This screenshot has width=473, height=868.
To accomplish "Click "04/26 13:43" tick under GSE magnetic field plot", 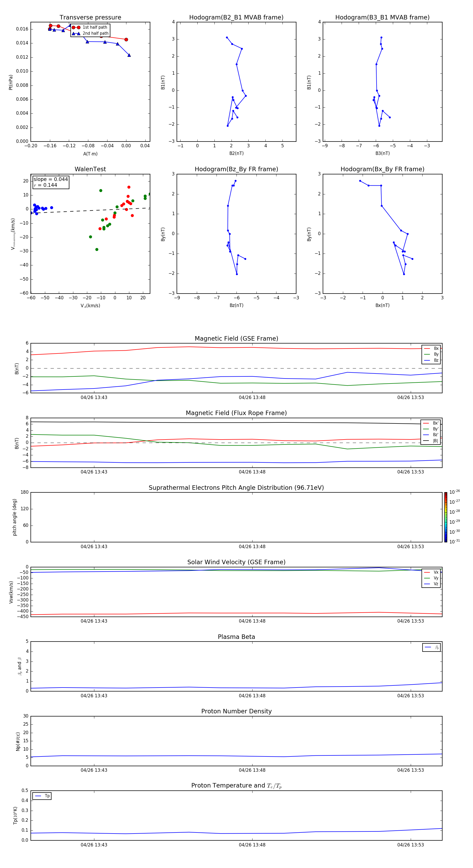I will (x=94, y=397).
